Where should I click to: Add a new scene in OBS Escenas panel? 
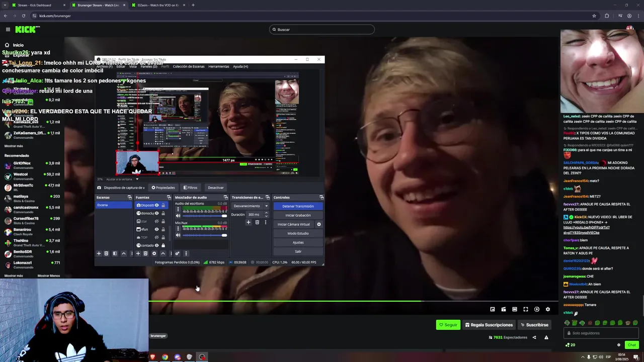click(99, 253)
